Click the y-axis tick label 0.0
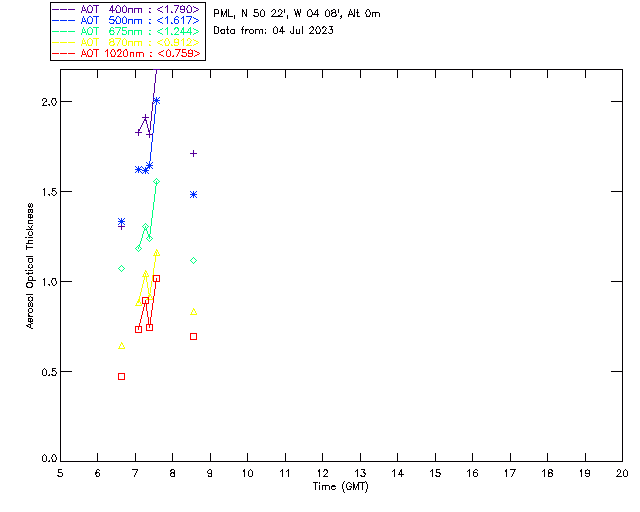The height and width of the screenshot is (512, 640). (x=49, y=459)
